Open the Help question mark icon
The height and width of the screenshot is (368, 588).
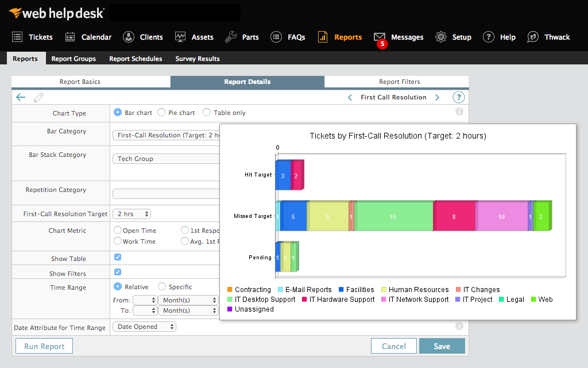pos(458,97)
